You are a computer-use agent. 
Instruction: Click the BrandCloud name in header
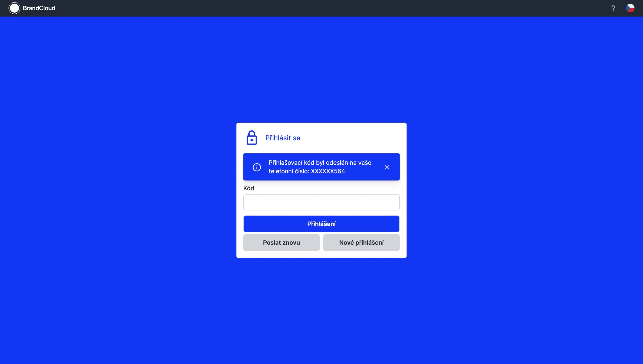[x=39, y=8]
